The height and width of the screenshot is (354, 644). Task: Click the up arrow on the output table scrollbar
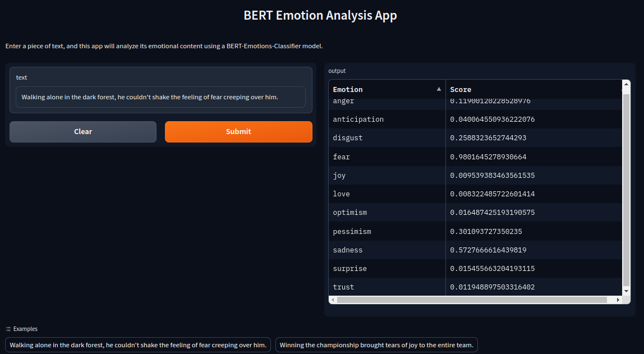pyautogui.click(x=625, y=84)
